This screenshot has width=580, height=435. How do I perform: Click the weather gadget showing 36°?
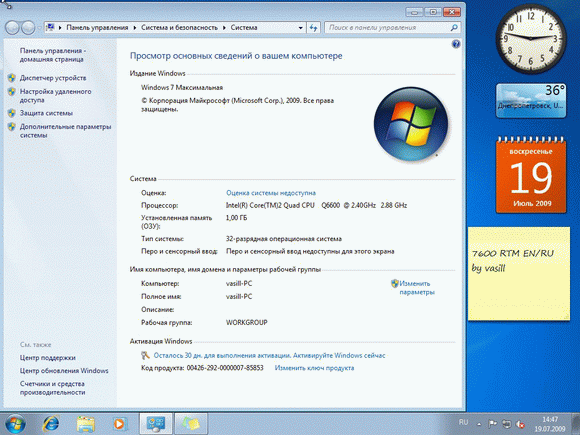click(x=531, y=101)
